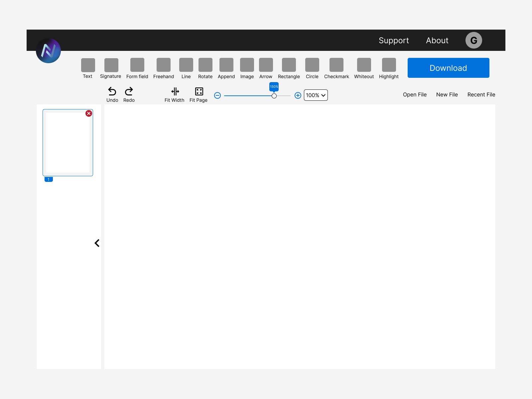532x399 pixels.
Task: Collapse the page thumbnail sidebar
Action: (x=97, y=243)
